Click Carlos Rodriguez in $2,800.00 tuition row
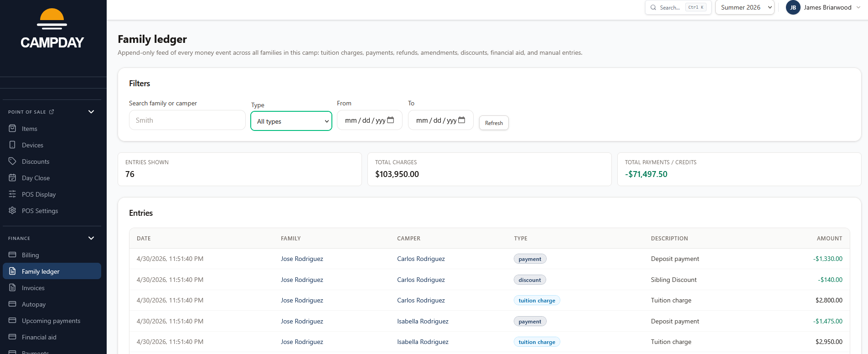 coord(421,300)
